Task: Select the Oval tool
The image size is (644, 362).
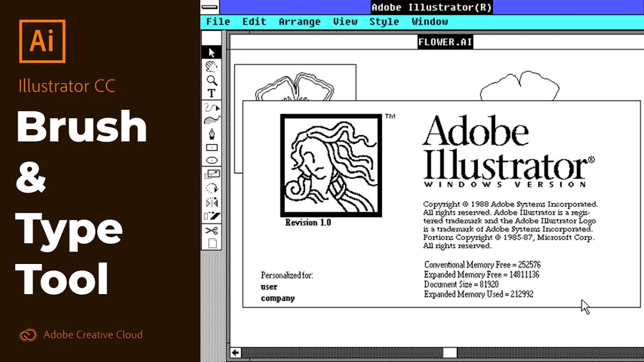Action: point(211,161)
